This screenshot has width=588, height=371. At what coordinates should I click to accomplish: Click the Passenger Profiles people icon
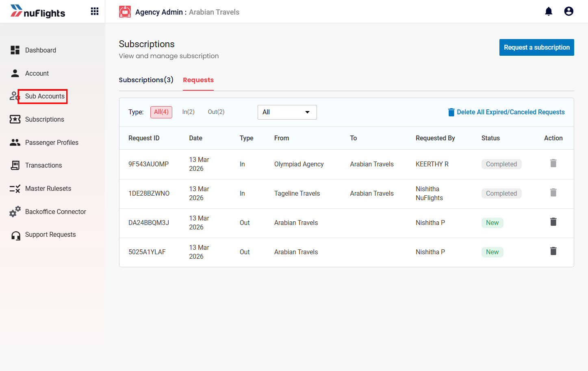(15, 142)
